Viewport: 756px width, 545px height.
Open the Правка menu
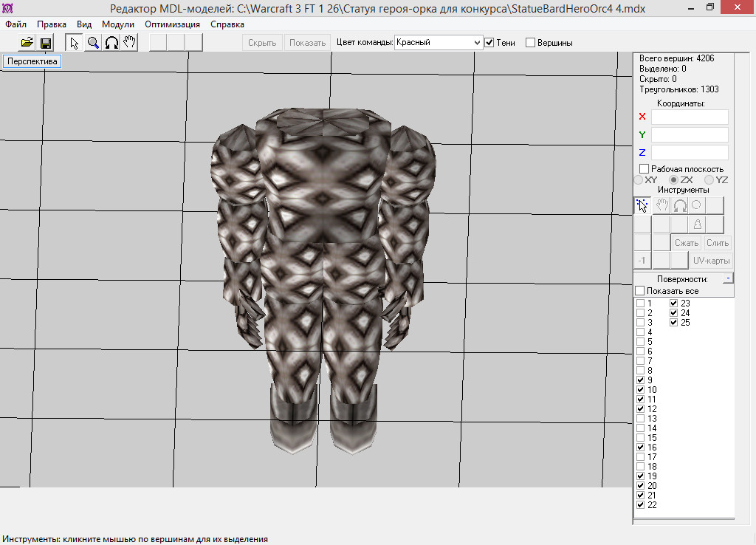coord(52,24)
